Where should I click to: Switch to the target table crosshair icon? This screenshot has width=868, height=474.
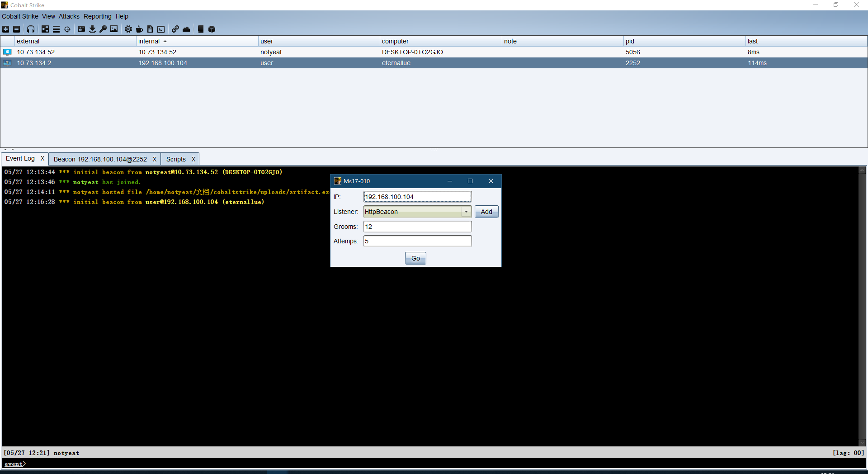tap(67, 29)
